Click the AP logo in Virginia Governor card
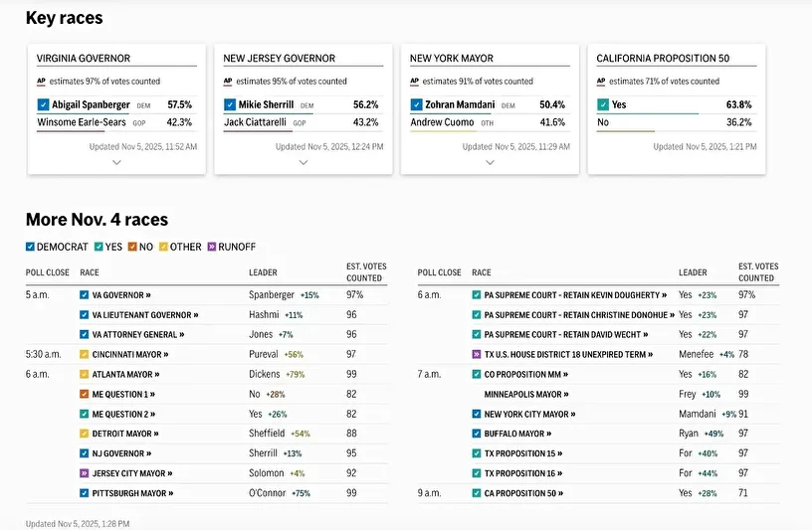Screen dimensions: 812x530 tap(42, 82)
